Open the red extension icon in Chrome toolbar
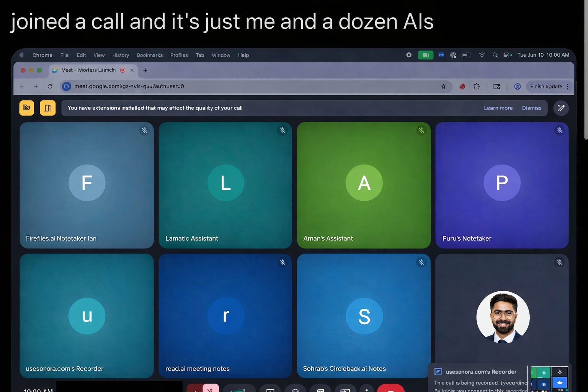This screenshot has height=392, width=588. (462, 87)
